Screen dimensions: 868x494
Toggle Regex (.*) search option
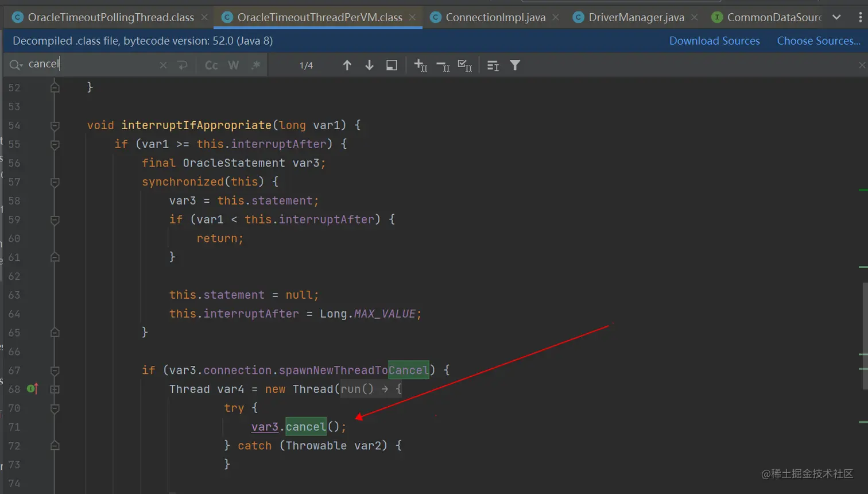255,65
